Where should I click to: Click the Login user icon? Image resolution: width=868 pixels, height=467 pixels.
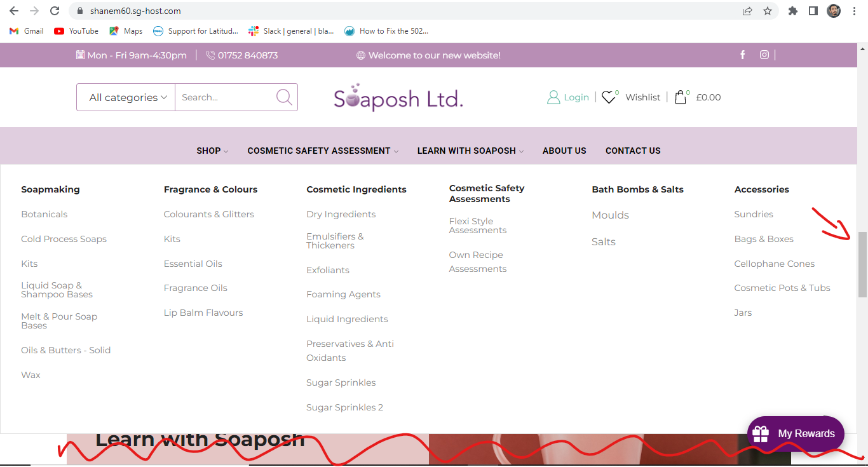[553, 97]
